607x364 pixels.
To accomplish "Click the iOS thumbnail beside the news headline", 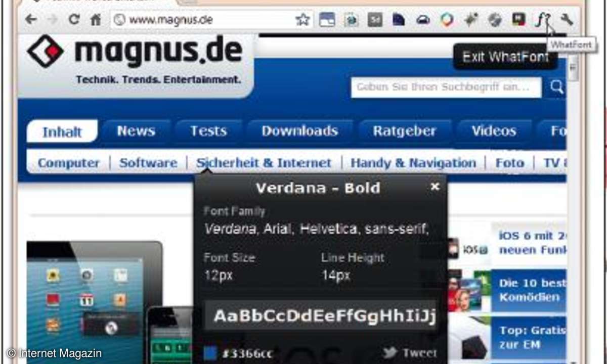I will tap(469, 248).
